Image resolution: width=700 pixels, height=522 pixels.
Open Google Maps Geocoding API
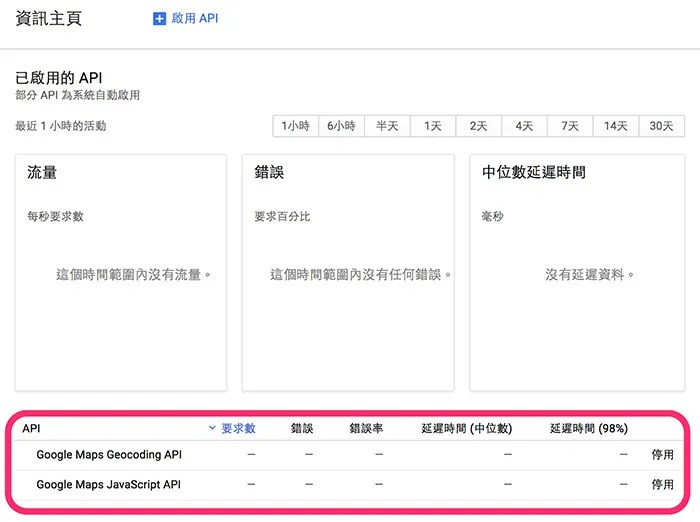tap(109, 455)
